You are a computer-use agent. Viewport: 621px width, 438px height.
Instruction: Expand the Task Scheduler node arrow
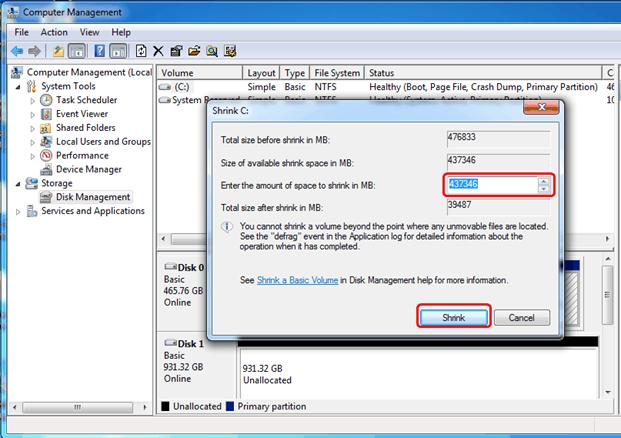(32, 101)
